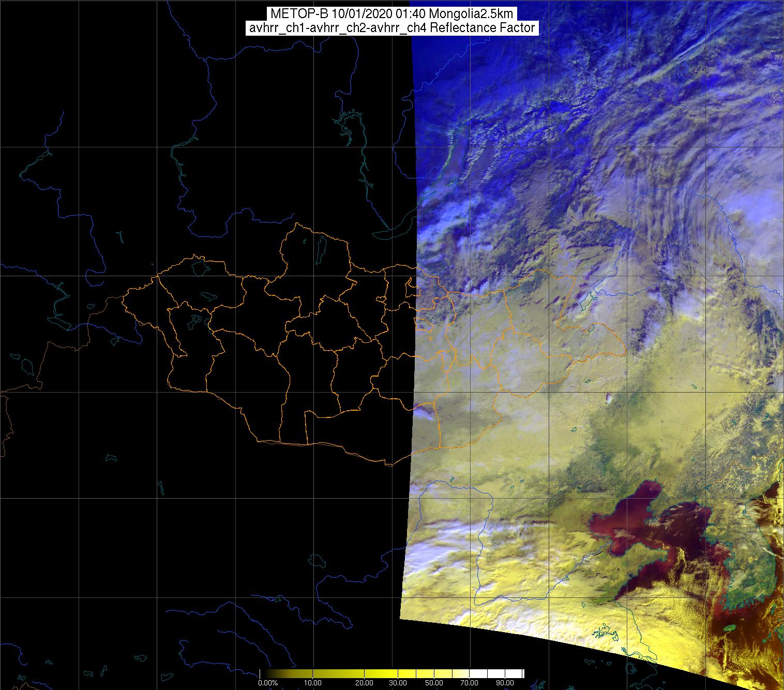Click the "avhrr_ch1-avhrr_ch2-avhrr_ch4 Reflectance Factor" caption
Viewport: 784px width, 690px height.
coord(392,28)
